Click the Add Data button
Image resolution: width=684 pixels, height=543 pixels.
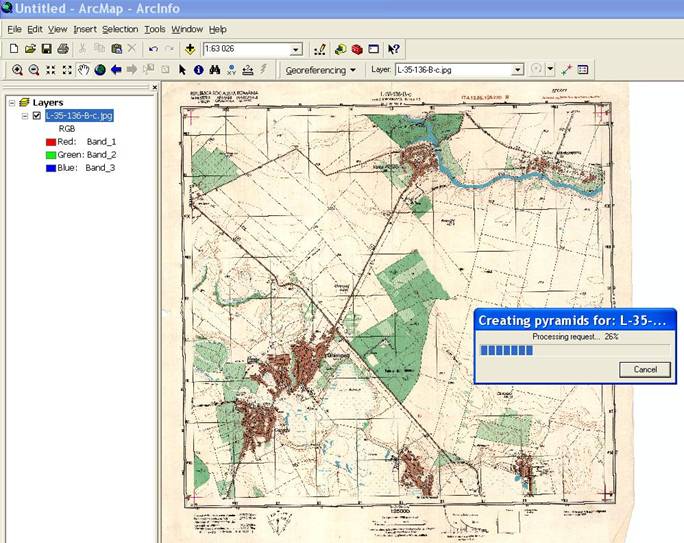pyautogui.click(x=190, y=48)
